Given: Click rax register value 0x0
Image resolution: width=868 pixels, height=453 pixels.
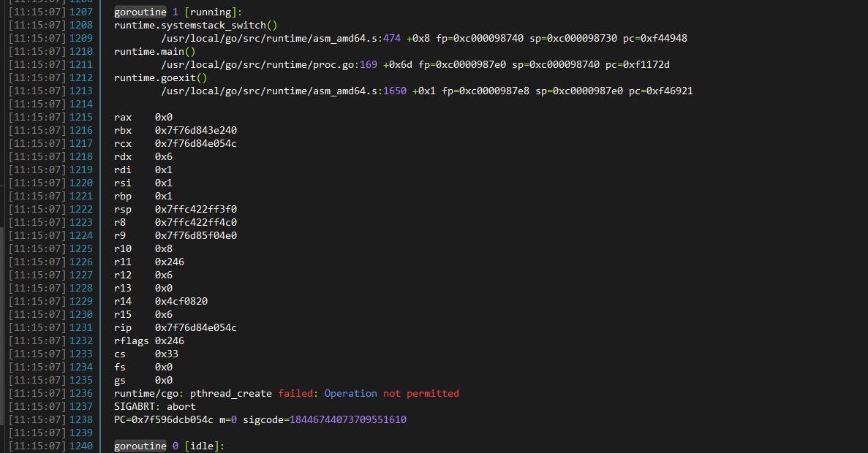Looking at the screenshot, I should [x=164, y=117].
